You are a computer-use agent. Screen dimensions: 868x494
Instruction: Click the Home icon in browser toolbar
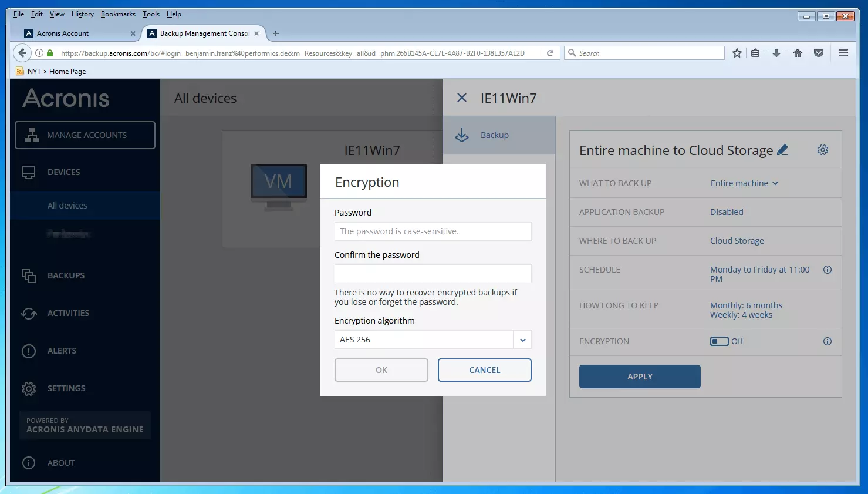[x=798, y=53]
